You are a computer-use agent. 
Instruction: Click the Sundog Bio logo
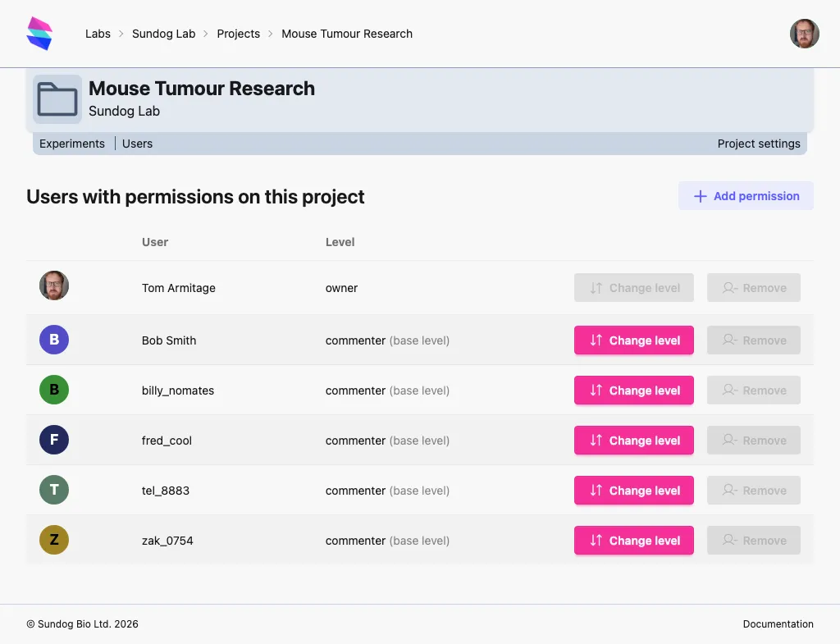click(x=39, y=33)
